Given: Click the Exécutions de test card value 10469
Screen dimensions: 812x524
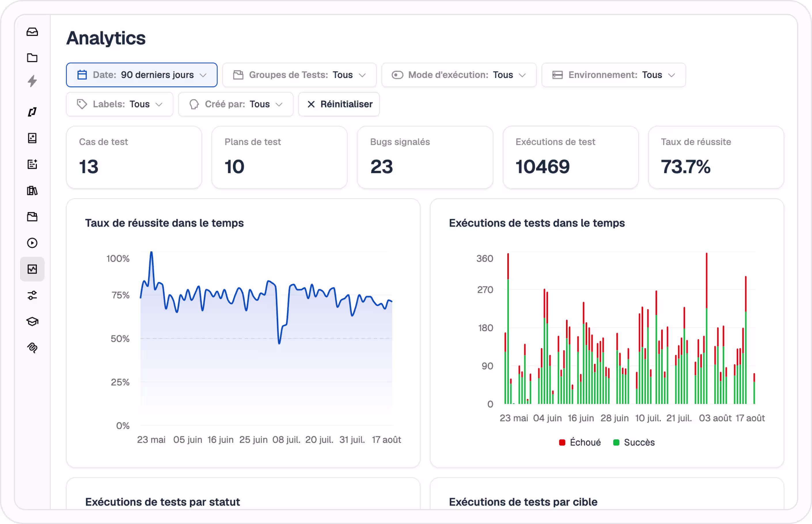Looking at the screenshot, I should tap(542, 167).
